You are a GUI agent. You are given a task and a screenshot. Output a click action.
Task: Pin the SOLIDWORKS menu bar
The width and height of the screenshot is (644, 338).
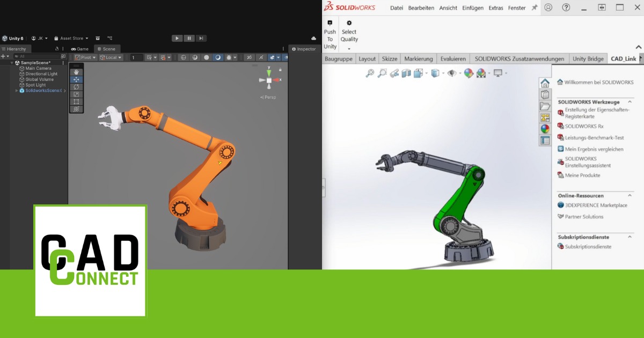535,8
